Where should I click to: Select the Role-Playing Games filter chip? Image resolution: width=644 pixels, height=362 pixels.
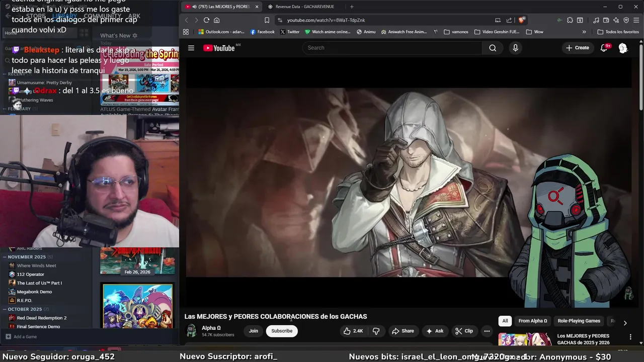point(579,321)
